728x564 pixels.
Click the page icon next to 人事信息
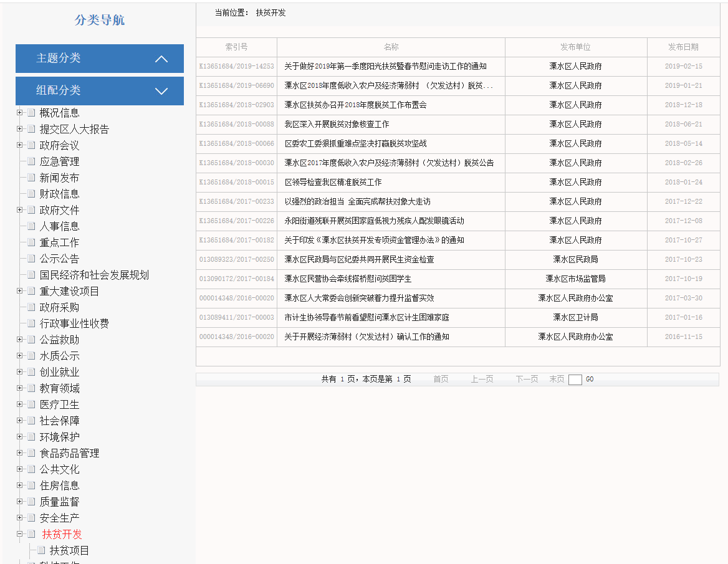(31, 226)
